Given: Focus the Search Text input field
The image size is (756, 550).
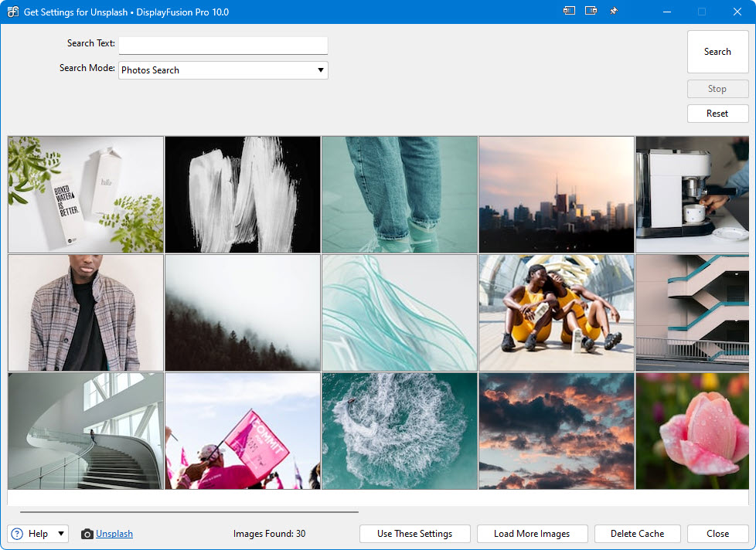Looking at the screenshot, I should click(223, 45).
